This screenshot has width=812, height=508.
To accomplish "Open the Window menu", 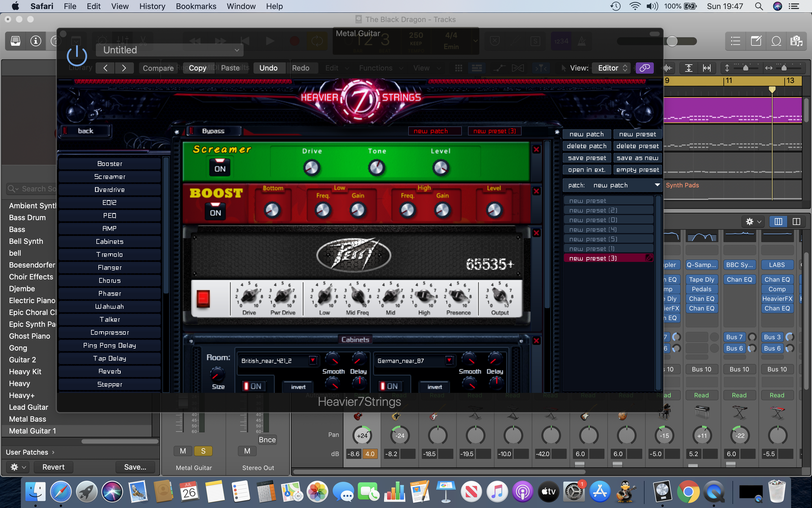I will coord(241,6).
